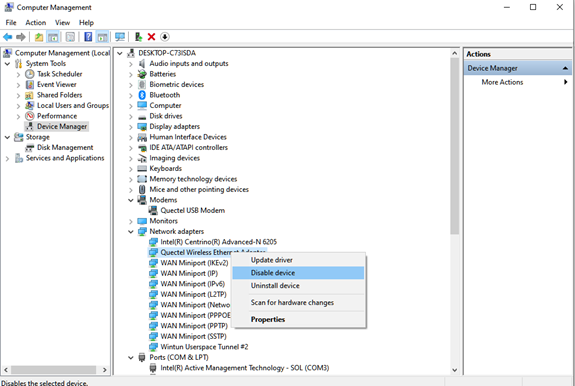Expand the Human Interface Devices category

(131, 137)
